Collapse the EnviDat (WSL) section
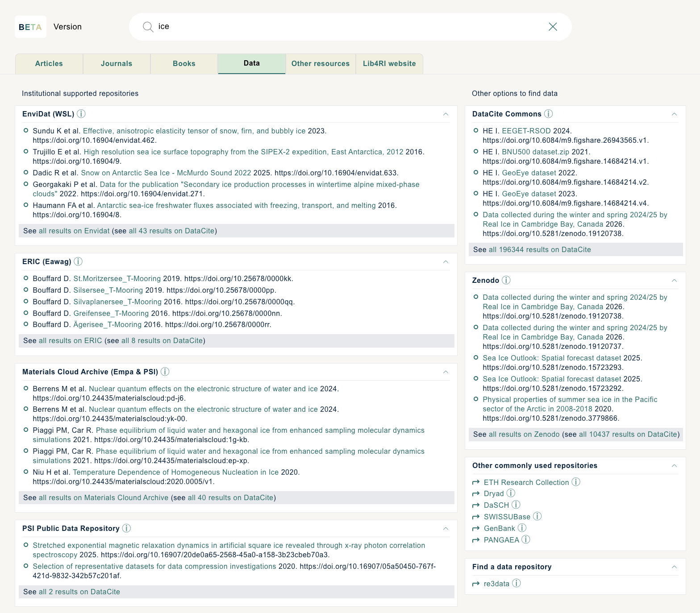The image size is (700, 613). [446, 114]
